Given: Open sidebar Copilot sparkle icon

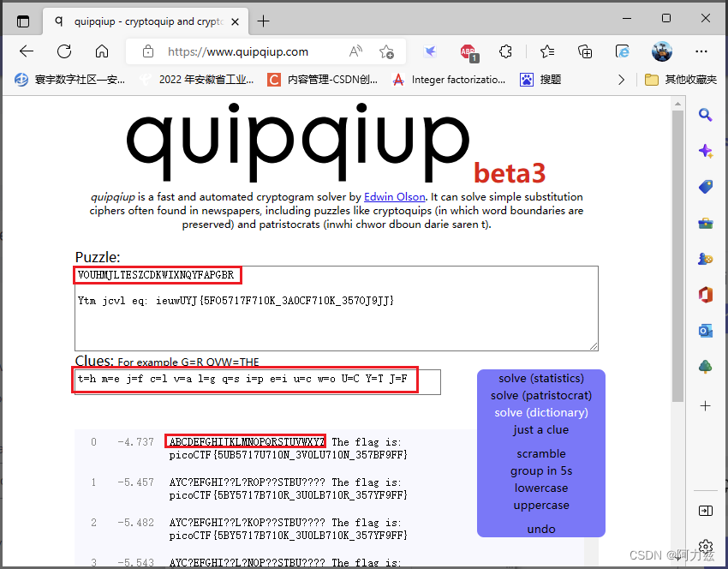Looking at the screenshot, I should [705, 151].
